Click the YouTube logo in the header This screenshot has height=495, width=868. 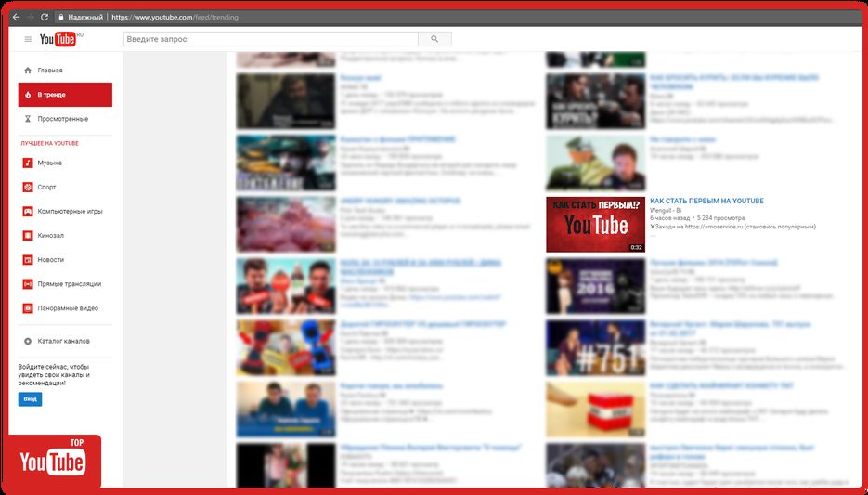click(x=59, y=39)
